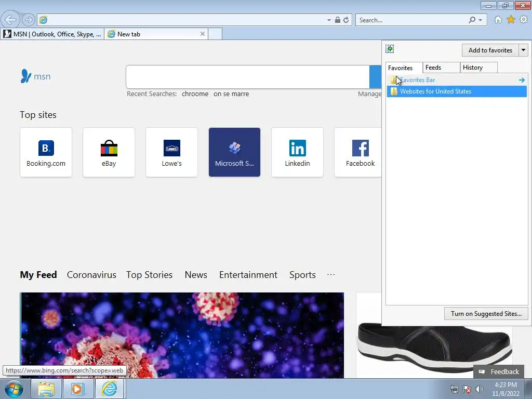
Task: Switch to the MSN Outlook tab
Action: point(52,34)
